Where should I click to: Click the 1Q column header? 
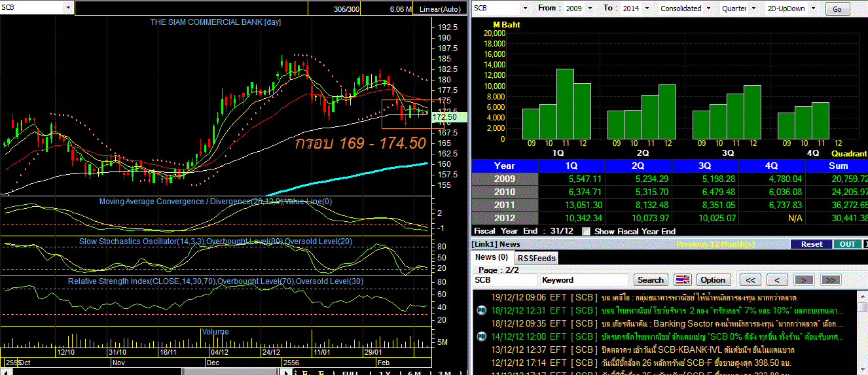pos(571,166)
